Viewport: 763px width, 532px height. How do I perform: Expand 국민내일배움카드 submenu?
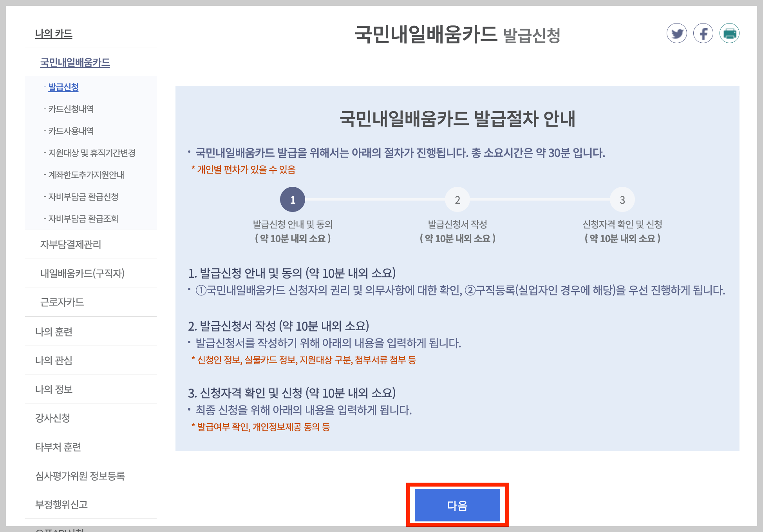pos(75,63)
